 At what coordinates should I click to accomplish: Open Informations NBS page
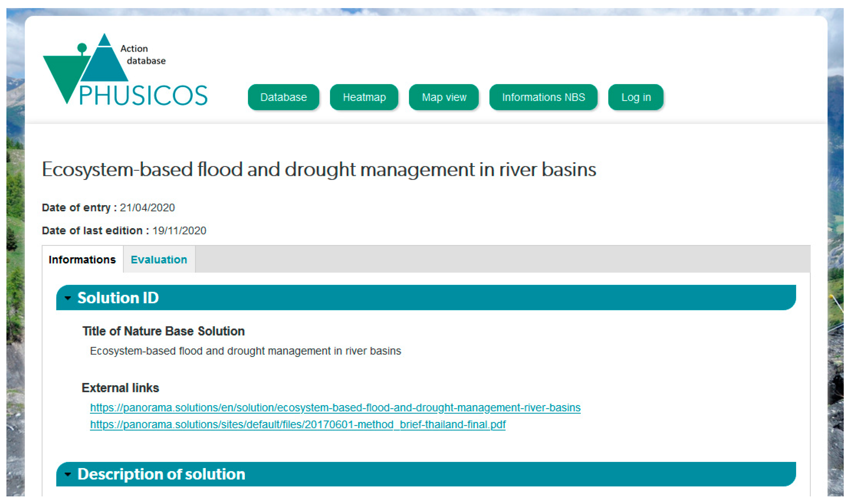tap(543, 97)
